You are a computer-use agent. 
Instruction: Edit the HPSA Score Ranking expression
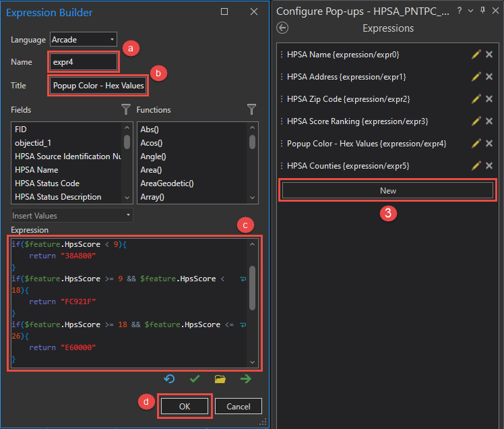pos(476,121)
